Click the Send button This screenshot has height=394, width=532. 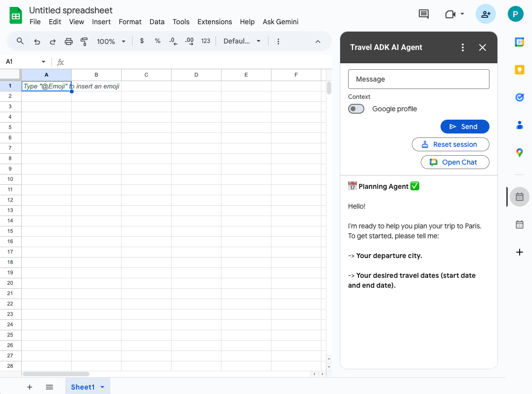pos(464,127)
